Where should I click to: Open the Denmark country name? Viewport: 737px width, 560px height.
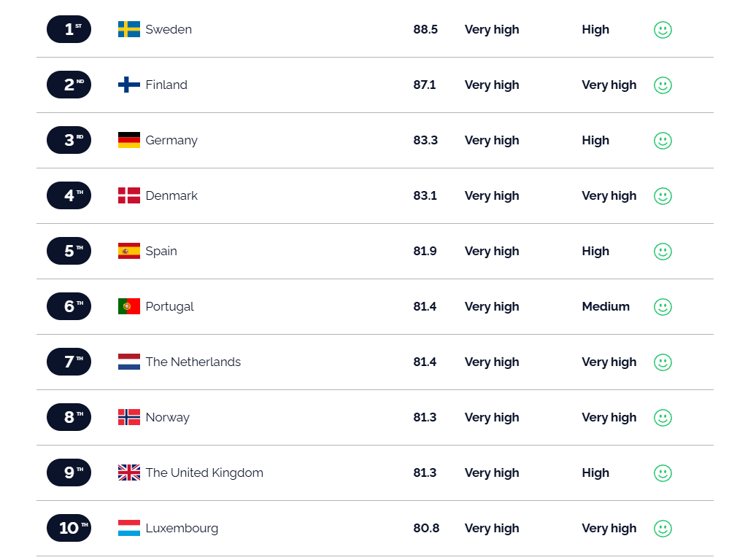pyautogui.click(x=171, y=195)
